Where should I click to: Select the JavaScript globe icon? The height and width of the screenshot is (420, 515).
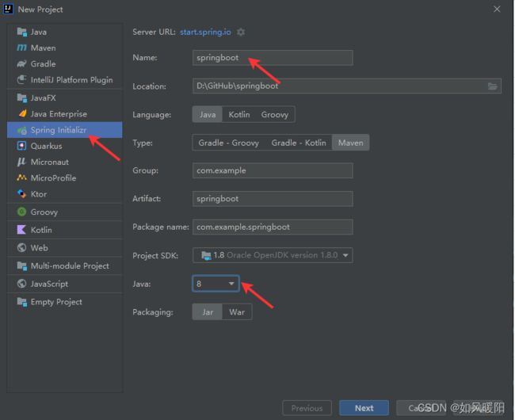pyautogui.click(x=21, y=284)
